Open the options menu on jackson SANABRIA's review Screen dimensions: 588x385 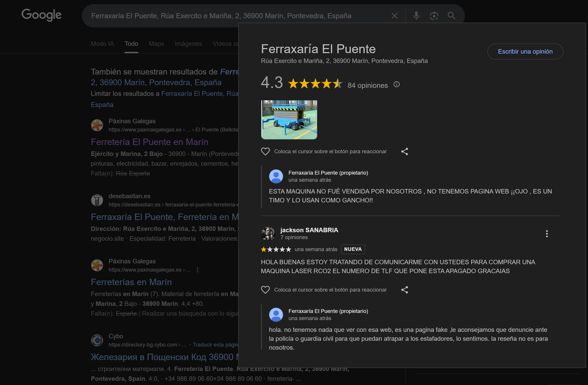click(x=547, y=233)
